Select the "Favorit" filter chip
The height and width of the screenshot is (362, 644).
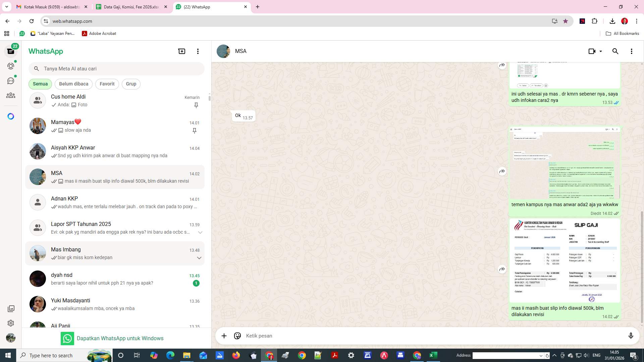coord(107,84)
